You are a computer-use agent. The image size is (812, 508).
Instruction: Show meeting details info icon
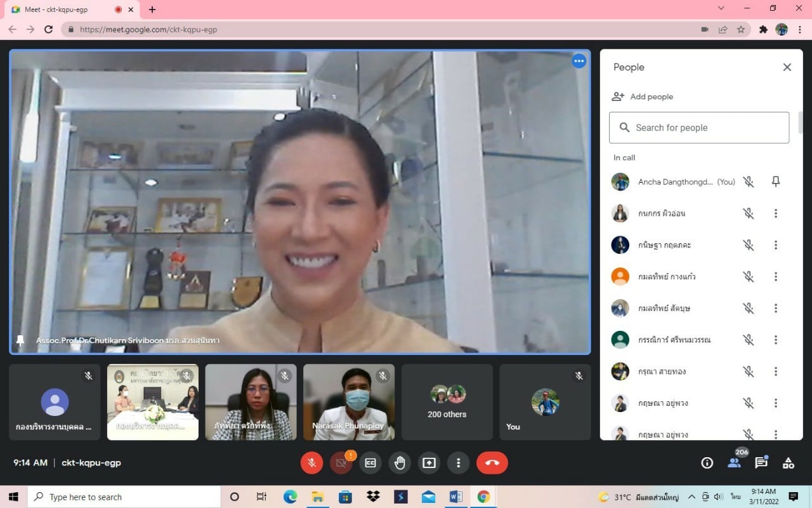click(707, 463)
